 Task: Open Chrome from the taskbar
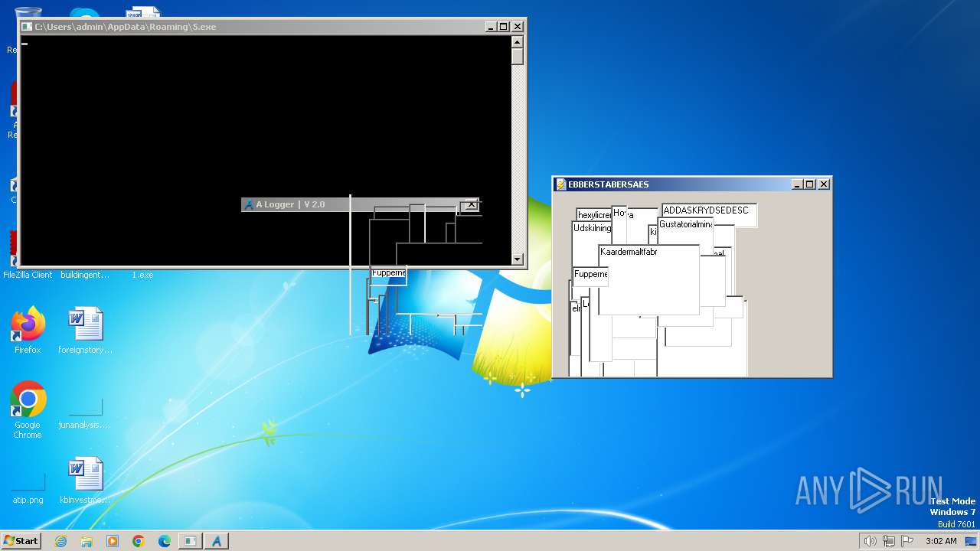139,541
